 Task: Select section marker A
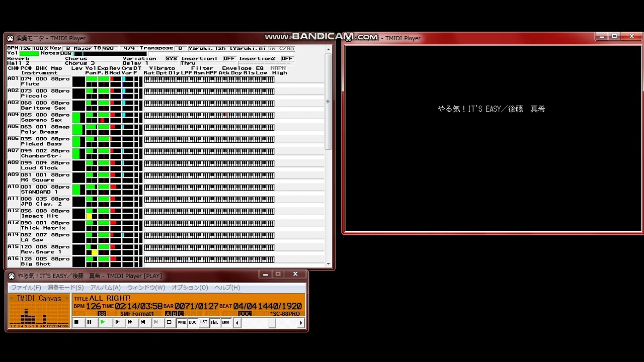(168, 314)
